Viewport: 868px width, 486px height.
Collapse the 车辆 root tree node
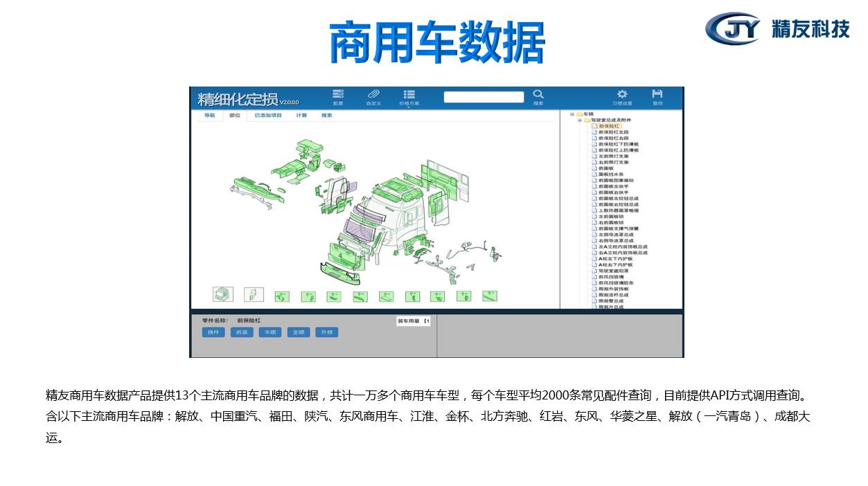point(572,114)
